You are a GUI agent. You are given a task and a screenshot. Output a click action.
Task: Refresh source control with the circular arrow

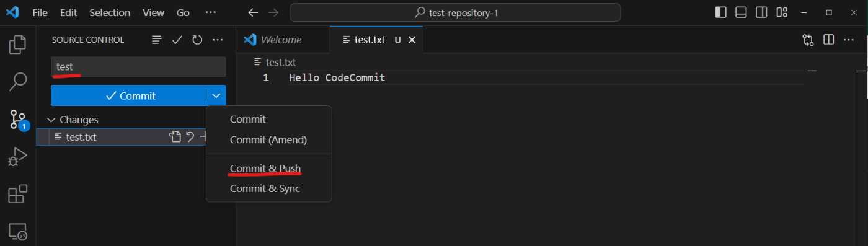[197, 40]
